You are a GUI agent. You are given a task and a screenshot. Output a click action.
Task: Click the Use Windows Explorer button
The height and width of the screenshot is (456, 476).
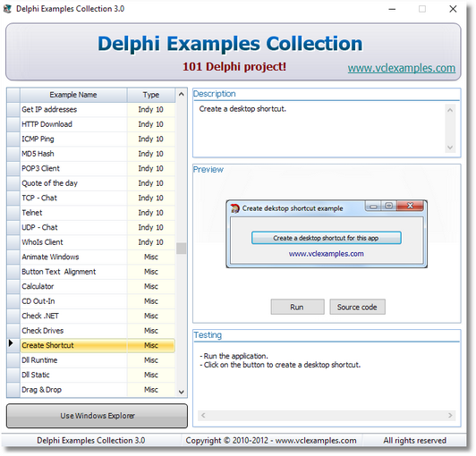pos(97,416)
